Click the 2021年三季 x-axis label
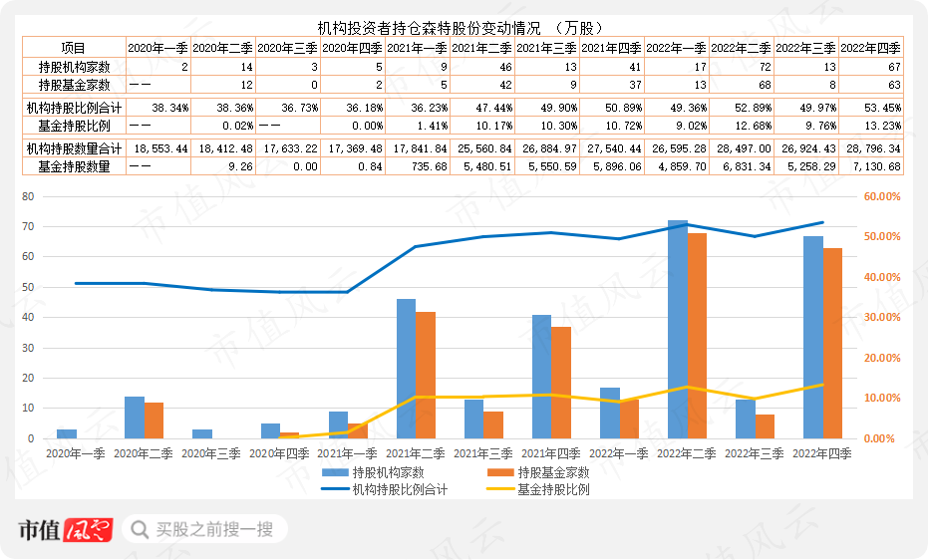Screen dimensions: 928x560 click(x=482, y=453)
